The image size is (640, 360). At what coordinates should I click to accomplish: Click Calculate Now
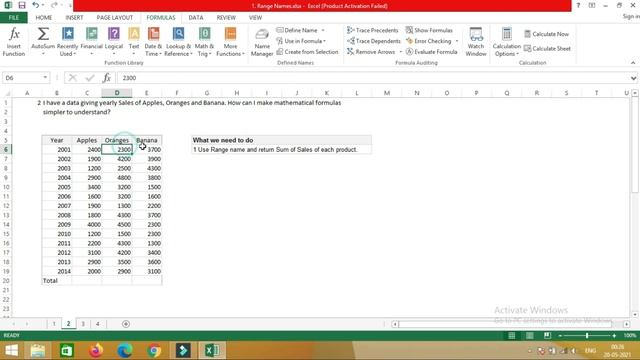point(547,34)
